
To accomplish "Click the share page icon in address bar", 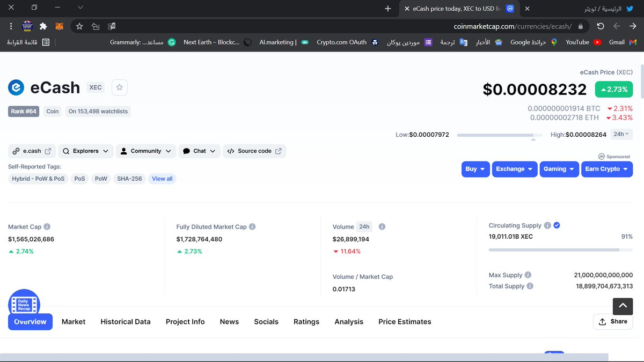I will (96, 26).
